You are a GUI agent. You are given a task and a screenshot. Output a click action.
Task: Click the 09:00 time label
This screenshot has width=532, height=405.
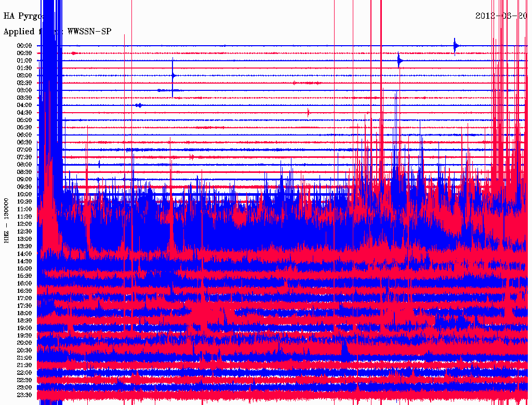click(24, 180)
